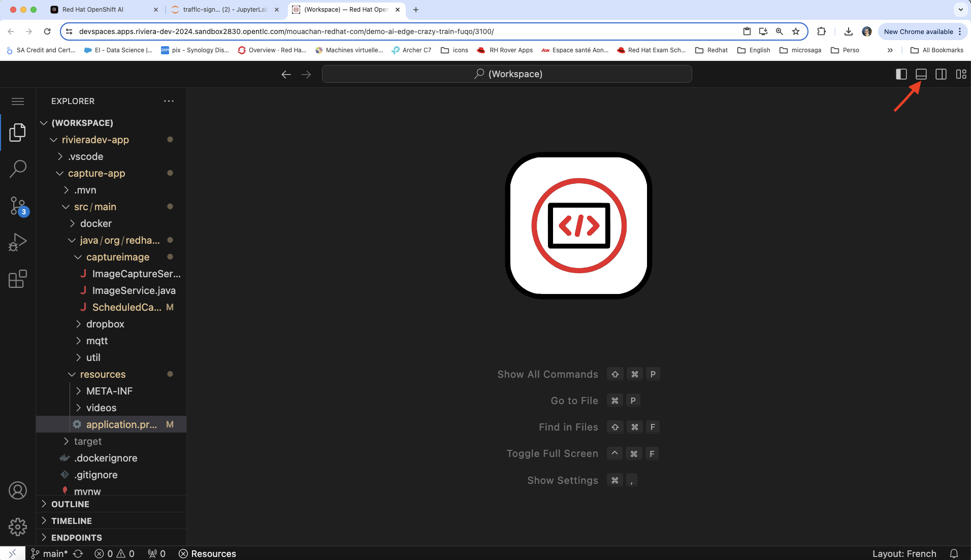971x560 pixels.
Task: Click Layout: French in status bar
Action: [904, 553]
